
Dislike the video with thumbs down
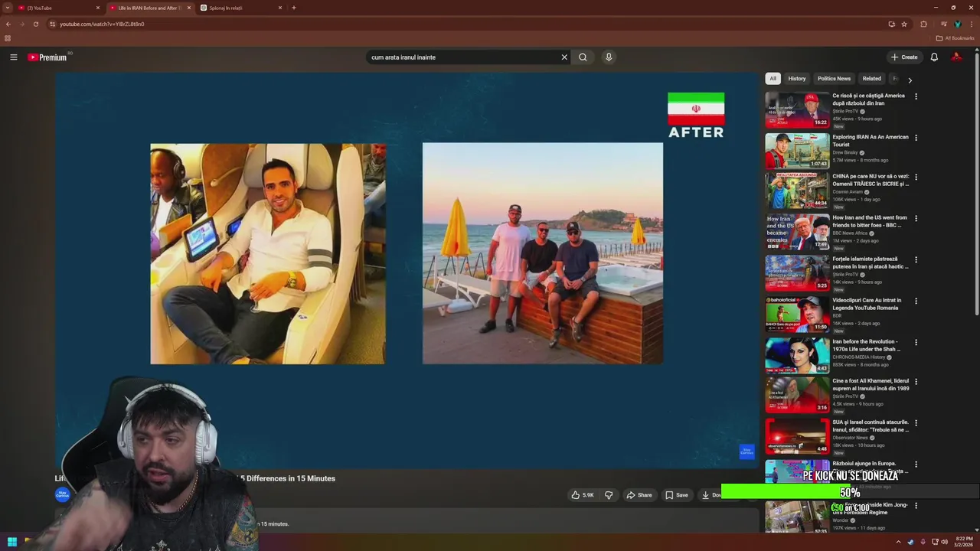(x=609, y=495)
